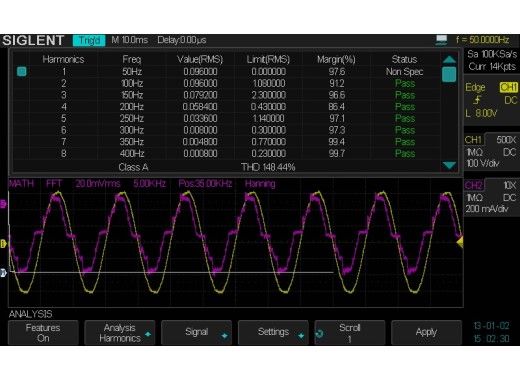Click Pass status for 400Hz harmonic
This screenshot has height=380, width=520.
point(405,153)
